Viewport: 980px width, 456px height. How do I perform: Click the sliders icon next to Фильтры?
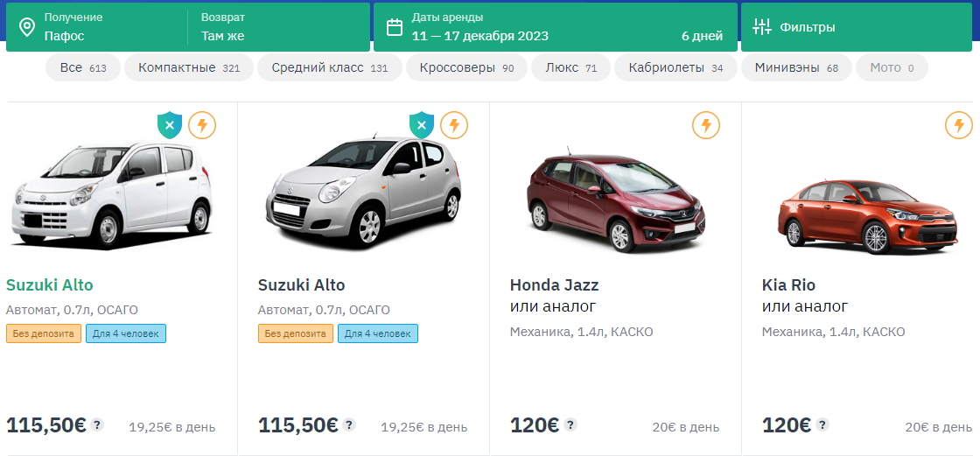762,27
